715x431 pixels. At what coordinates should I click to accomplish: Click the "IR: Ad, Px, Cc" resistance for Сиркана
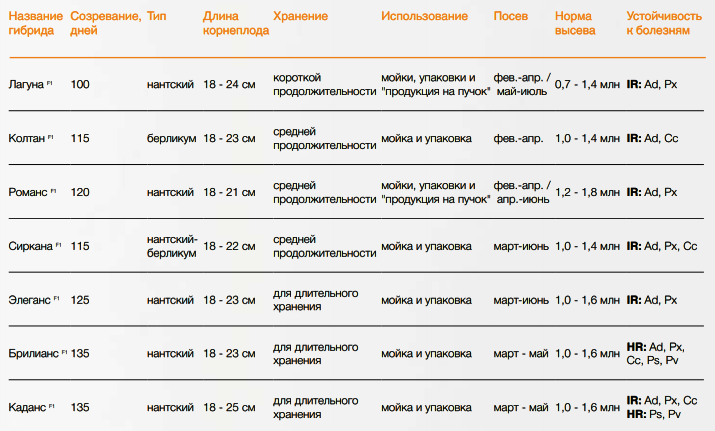[x=662, y=246]
